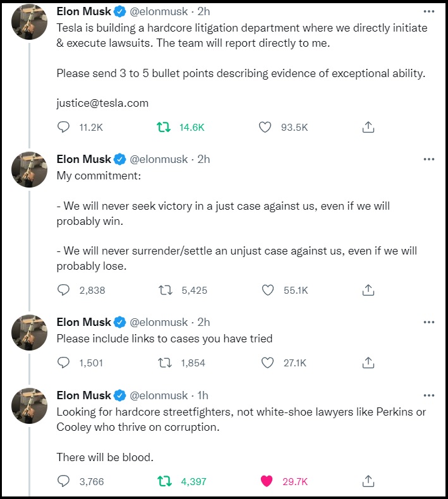Reply to the "My commitment" tweet

63,290
